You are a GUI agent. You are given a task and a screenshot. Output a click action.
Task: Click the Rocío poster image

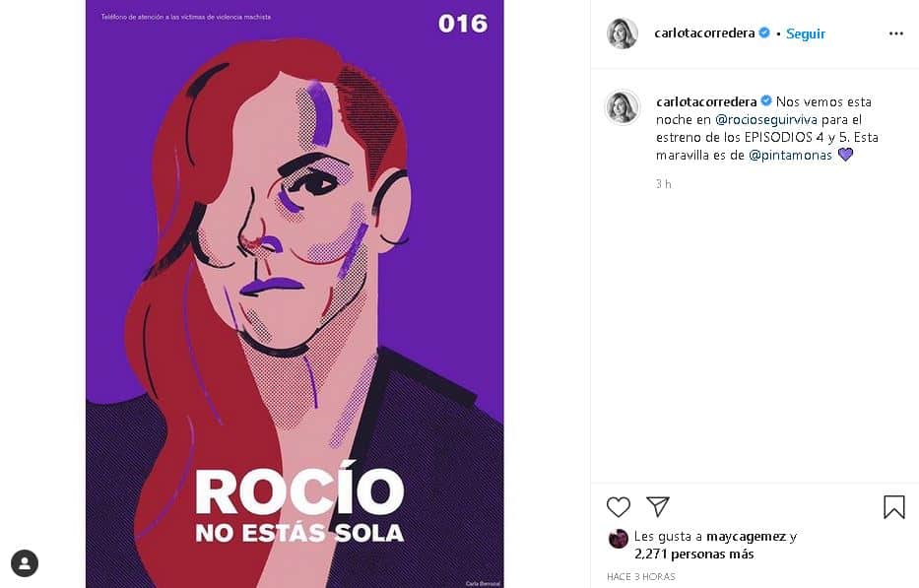[295, 294]
